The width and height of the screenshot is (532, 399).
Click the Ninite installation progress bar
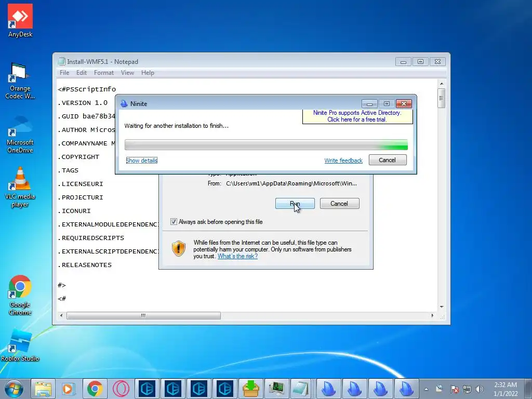pyautogui.click(x=266, y=144)
